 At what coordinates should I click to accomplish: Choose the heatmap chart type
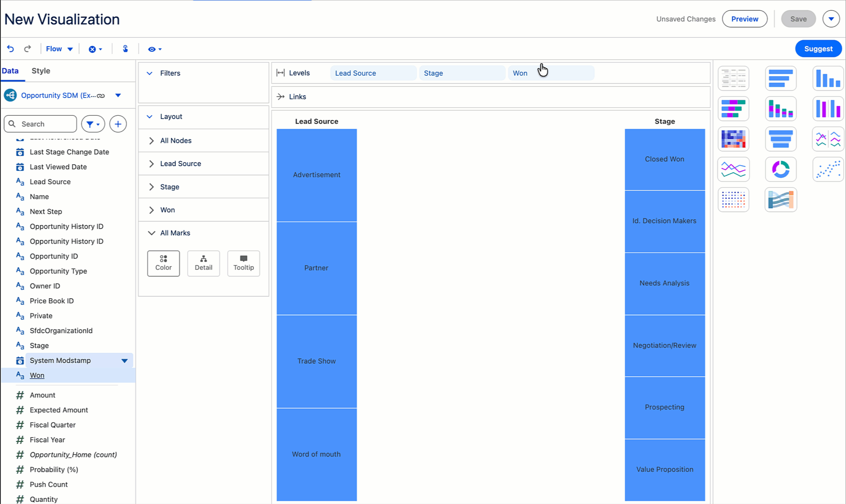pos(733,139)
